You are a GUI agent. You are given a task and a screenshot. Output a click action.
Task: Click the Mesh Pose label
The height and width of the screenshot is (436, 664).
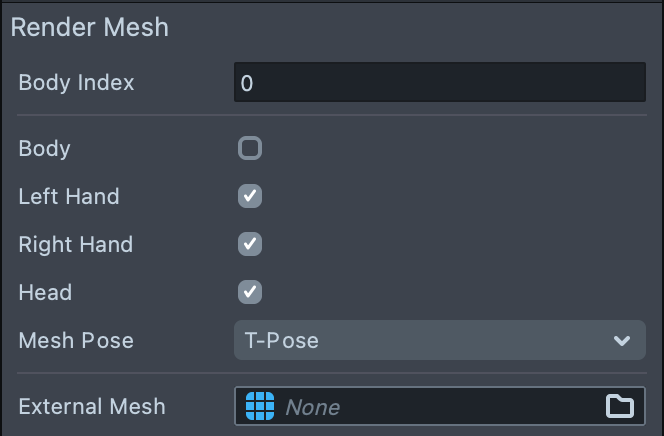tap(76, 340)
